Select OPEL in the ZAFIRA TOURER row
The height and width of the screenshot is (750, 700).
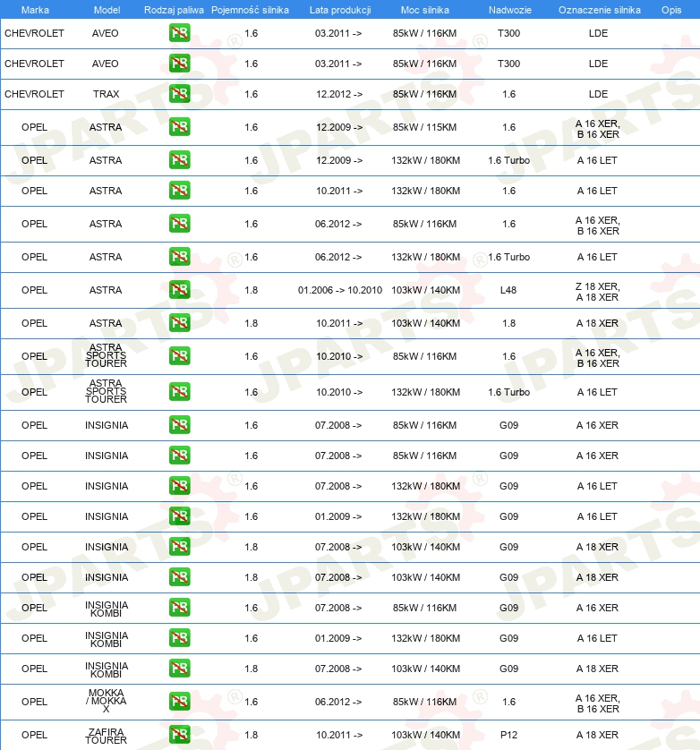pos(34,735)
